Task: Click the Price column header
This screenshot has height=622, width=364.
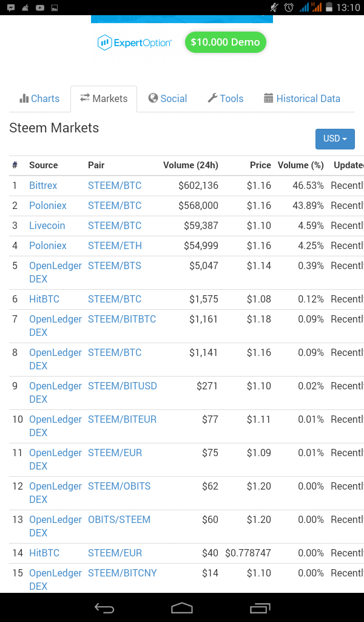Action: pyautogui.click(x=260, y=165)
